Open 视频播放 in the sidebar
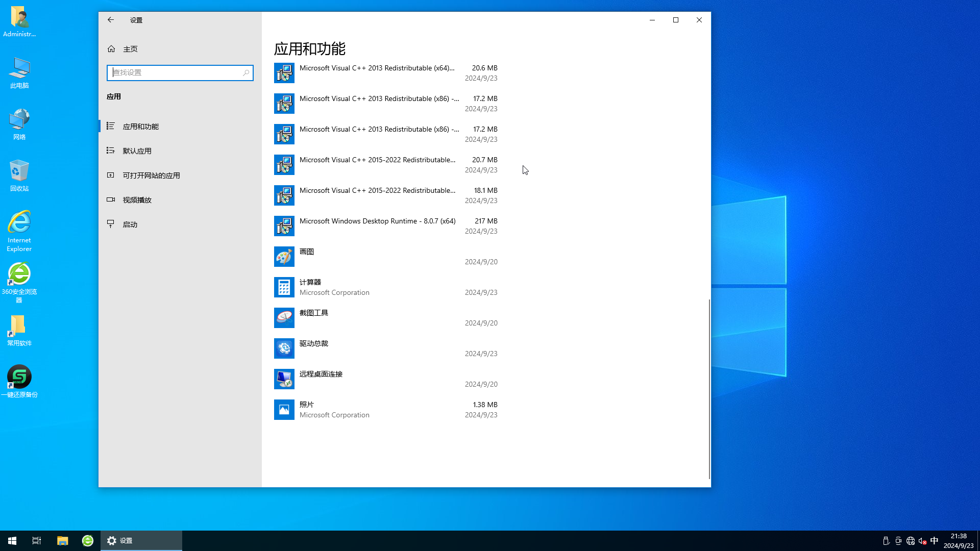The height and width of the screenshot is (551, 980). [180, 200]
